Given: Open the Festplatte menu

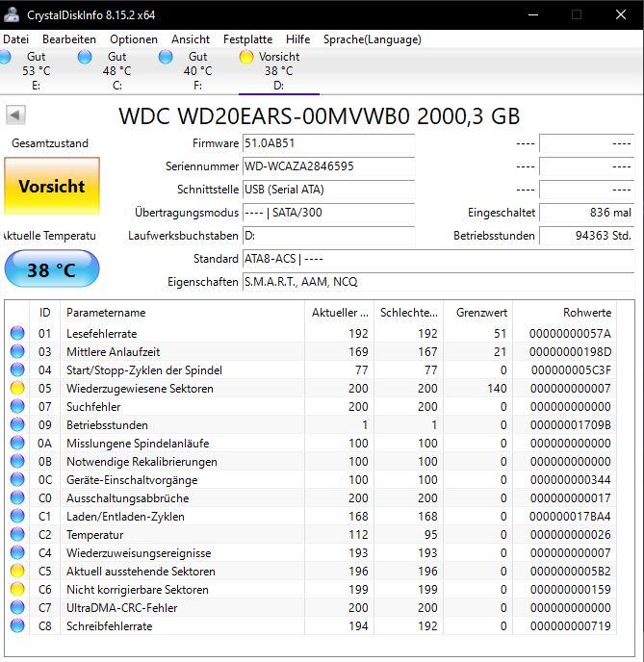Looking at the screenshot, I should point(248,39).
